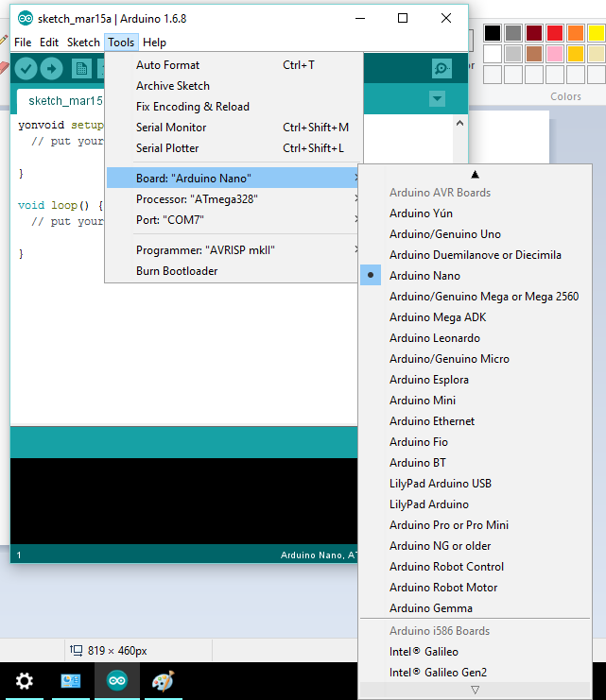Open Serial Monitor from Tools menu

click(234, 128)
